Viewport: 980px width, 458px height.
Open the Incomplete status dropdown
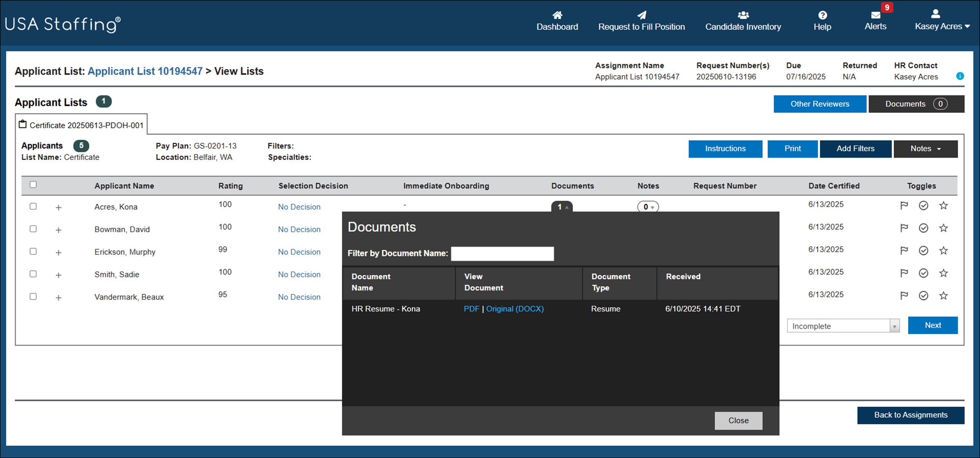coord(843,325)
